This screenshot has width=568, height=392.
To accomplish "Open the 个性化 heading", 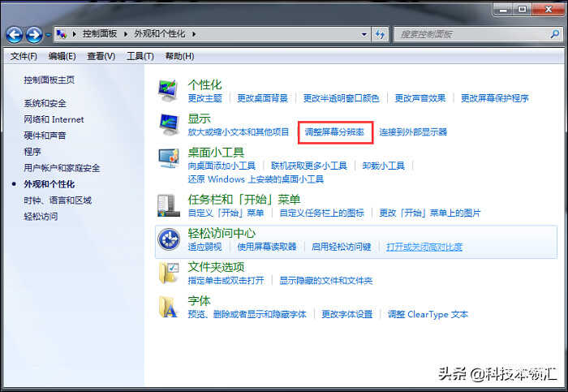I will [x=204, y=84].
